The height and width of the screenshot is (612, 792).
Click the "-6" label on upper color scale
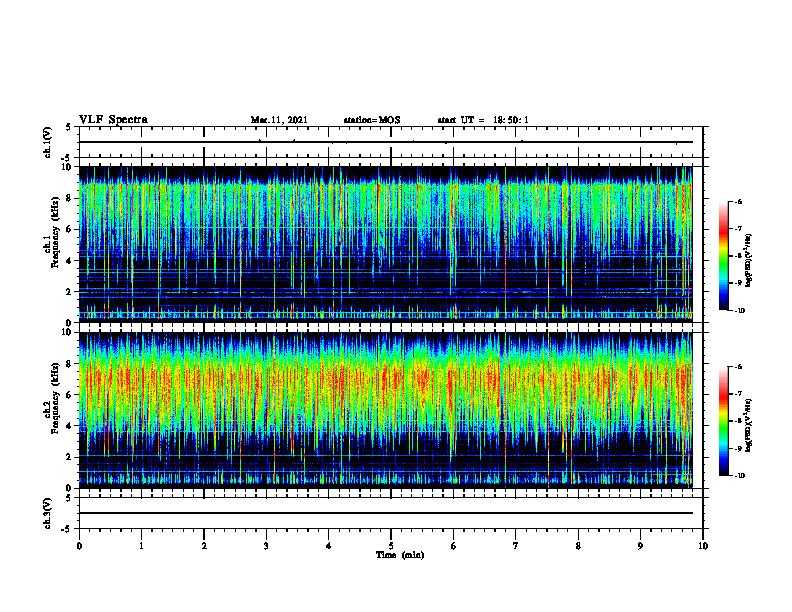pyautogui.click(x=738, y=201)
